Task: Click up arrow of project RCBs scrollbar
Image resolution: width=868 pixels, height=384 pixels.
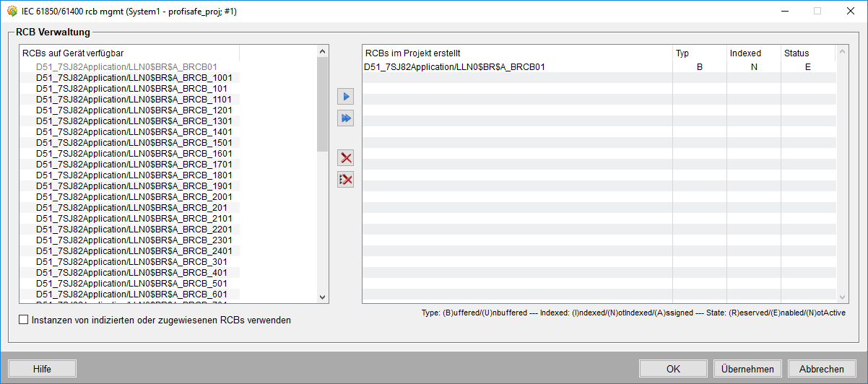Action: tap(841, 51)
